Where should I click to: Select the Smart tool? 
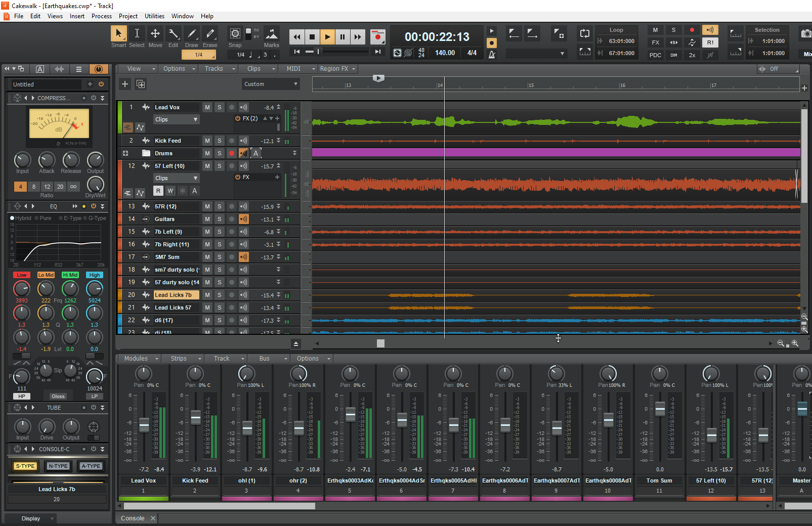click(x=118, y=33)
